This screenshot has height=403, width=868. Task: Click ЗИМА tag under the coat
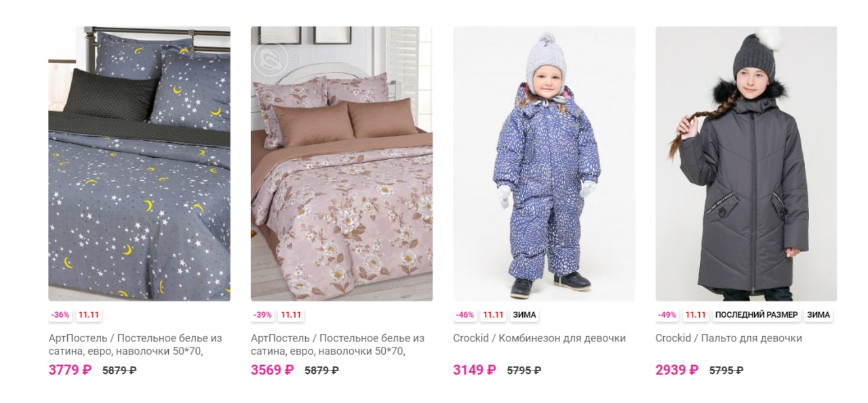click(x=819, y=315)
